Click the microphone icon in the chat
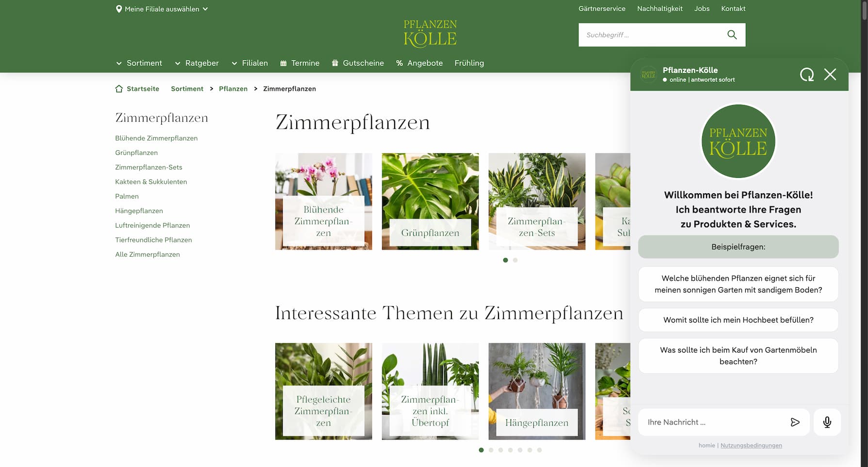868x467 pixels. coord(827,422)
